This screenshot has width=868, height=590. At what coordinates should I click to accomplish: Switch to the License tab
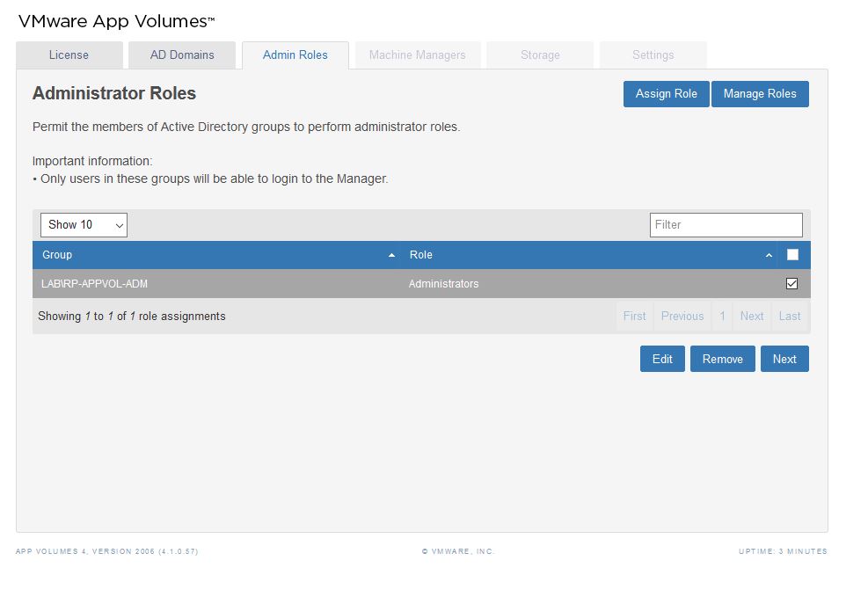coord(69,55)
